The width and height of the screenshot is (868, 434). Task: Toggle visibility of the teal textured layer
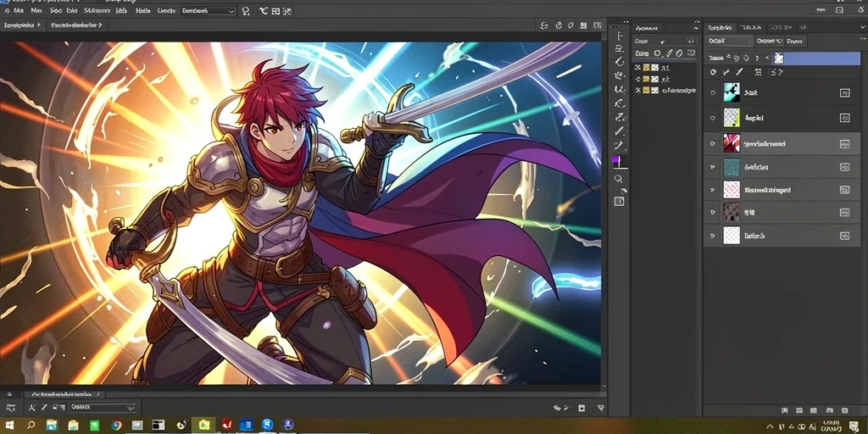pyautogui.click(x=712, y=167)
